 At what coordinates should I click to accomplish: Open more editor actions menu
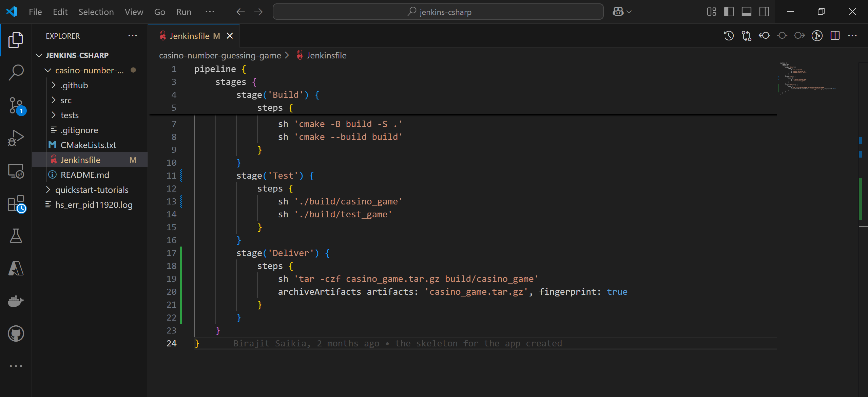click(x=852, y=36)
